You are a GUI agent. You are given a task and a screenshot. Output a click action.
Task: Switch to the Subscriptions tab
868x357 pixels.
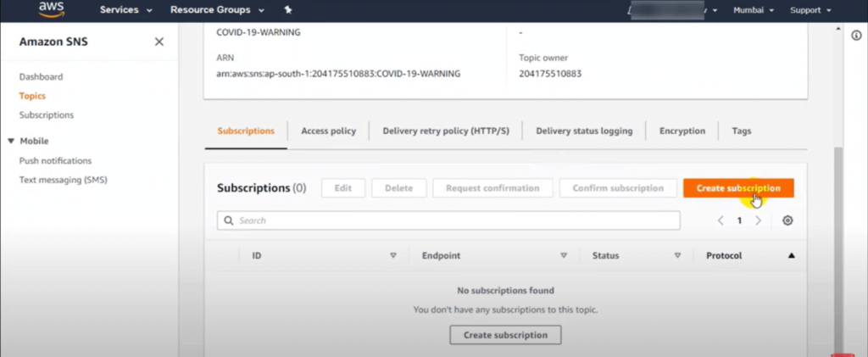[x=246, y=131]
